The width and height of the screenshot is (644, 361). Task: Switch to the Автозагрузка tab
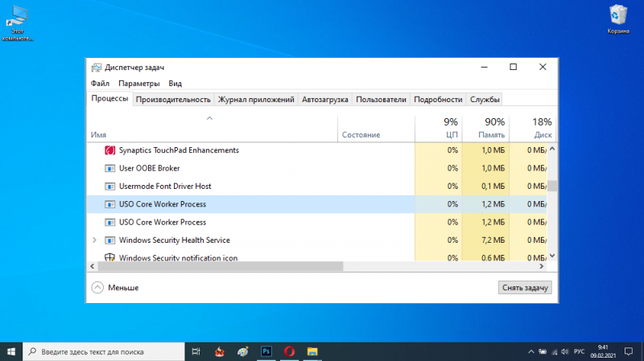pyautogui.click(x=325, y=99)
